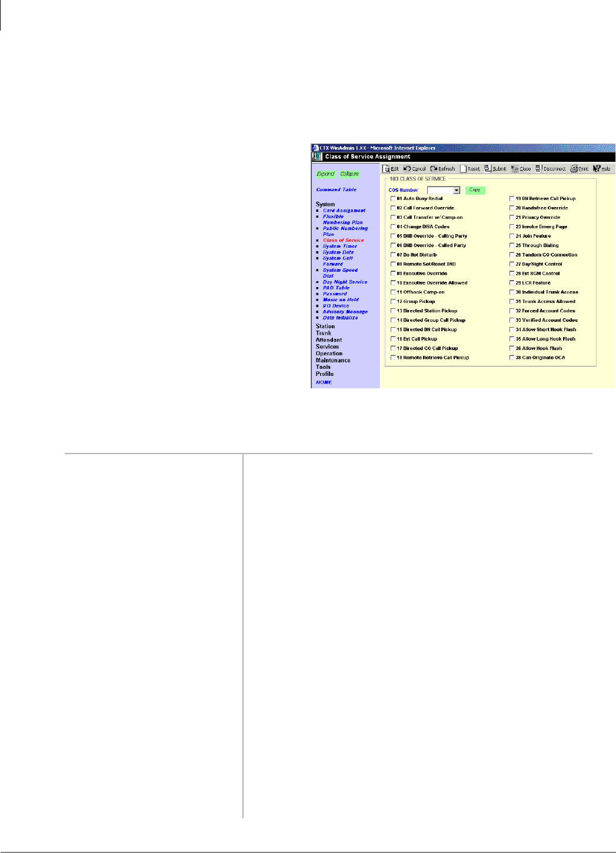The height and width of the screenshot is (853, 616).
Task: Expand the Station menu section
Action: [325, 326]
